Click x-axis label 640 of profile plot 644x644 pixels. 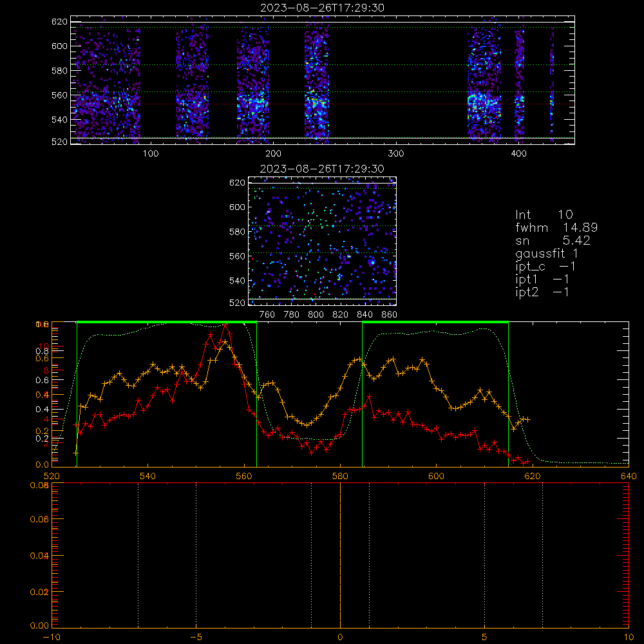tap(629, 476)
